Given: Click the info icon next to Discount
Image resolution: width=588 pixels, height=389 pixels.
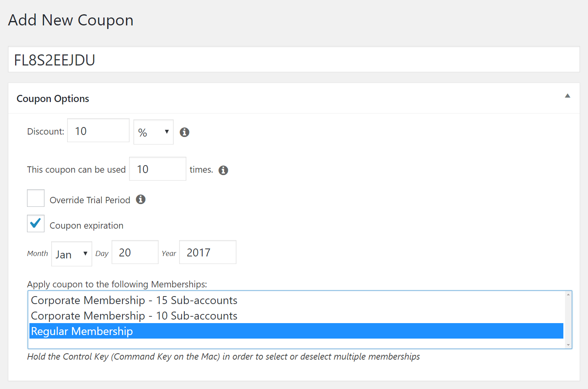Looking at the screenshot, I should tap(184, 132).
